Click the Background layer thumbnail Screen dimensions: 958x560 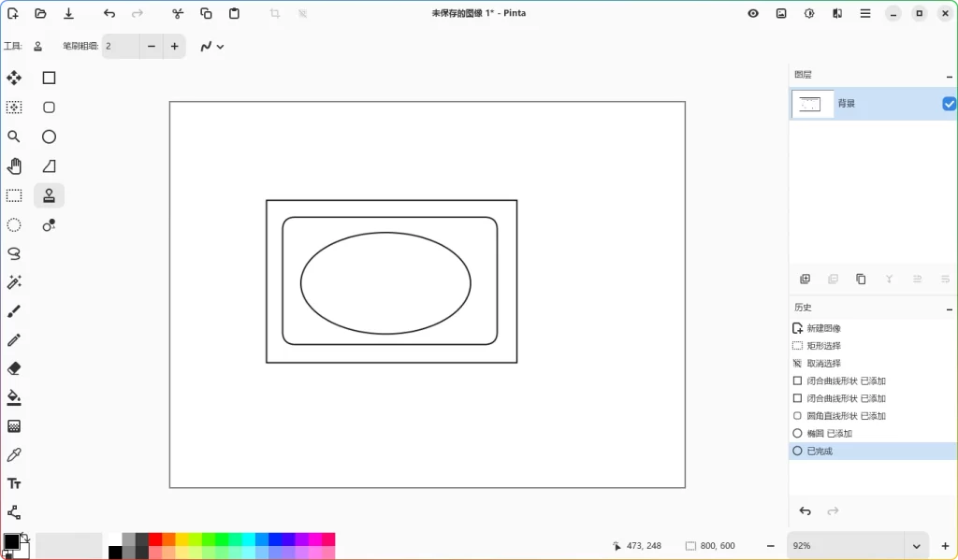pos(812,104)
